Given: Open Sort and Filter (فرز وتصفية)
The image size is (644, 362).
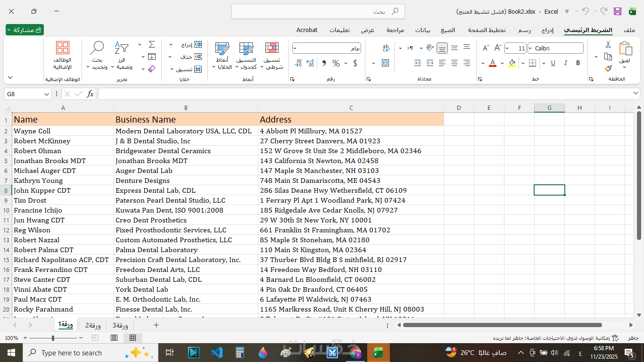Looking at the screenshot, I should pyautogui.click(x=122, y=56).
